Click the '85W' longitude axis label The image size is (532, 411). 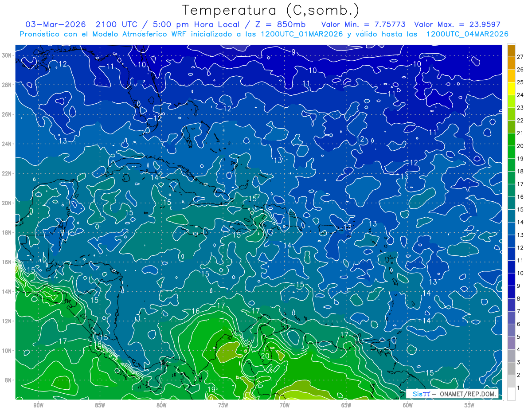click(100, 405)
